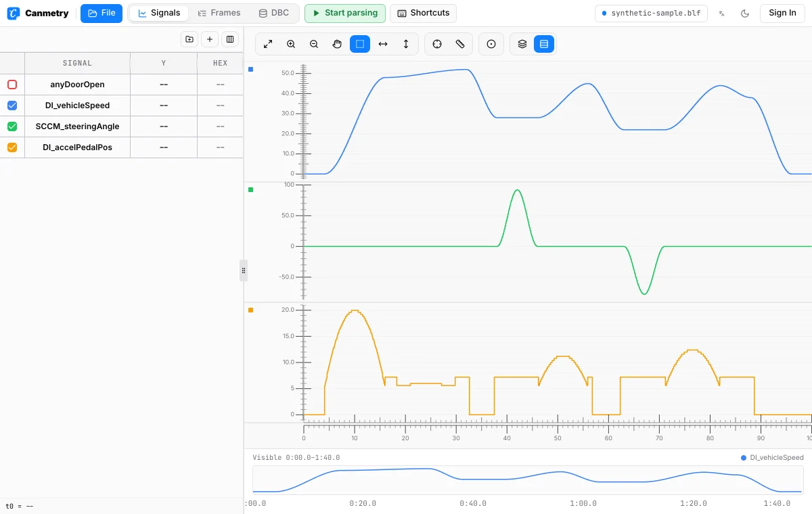Click the Canmetry logo icon

pyautogui.click(x=12, y=13)
